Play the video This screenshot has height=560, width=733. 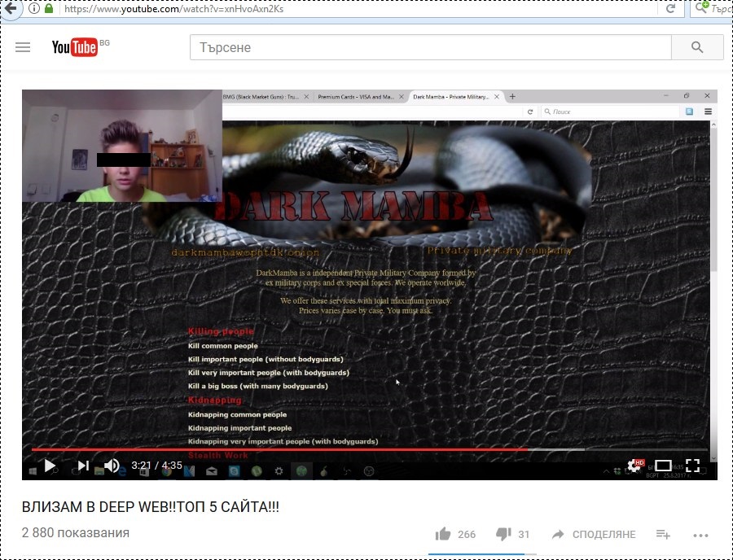pyautogui.click(x=50, y=466)
